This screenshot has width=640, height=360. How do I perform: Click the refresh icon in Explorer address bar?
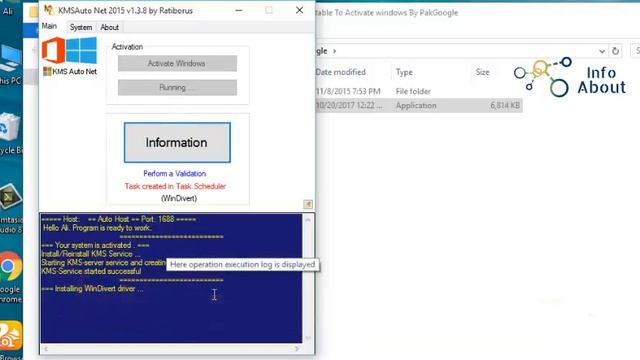(615, 51)
